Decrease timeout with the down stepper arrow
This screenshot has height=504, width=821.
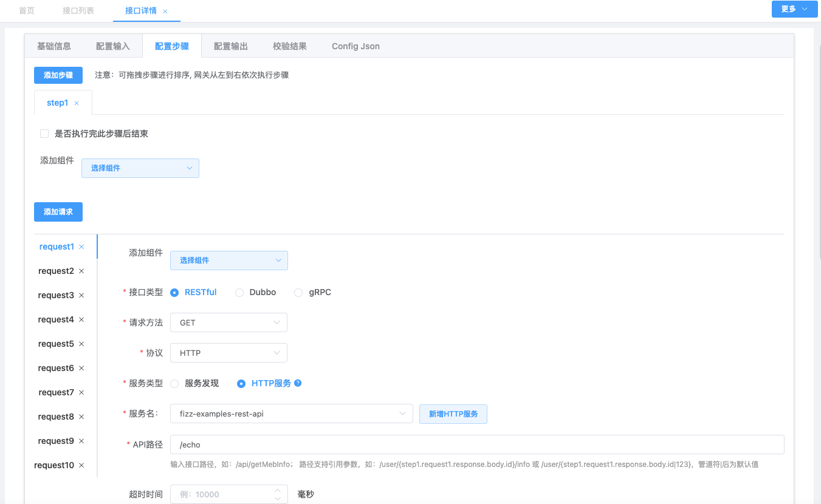coord(277,499)
